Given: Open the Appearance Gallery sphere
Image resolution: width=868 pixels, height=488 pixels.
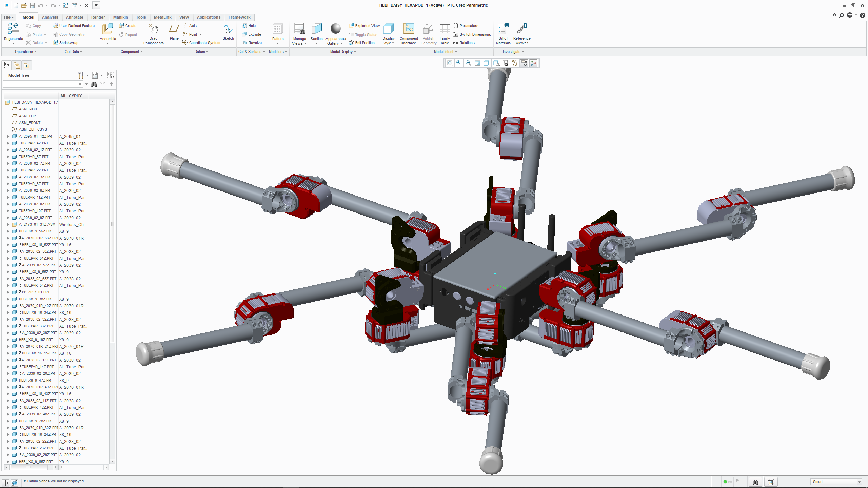Looking at the screenshot, I should click(335, 29).
